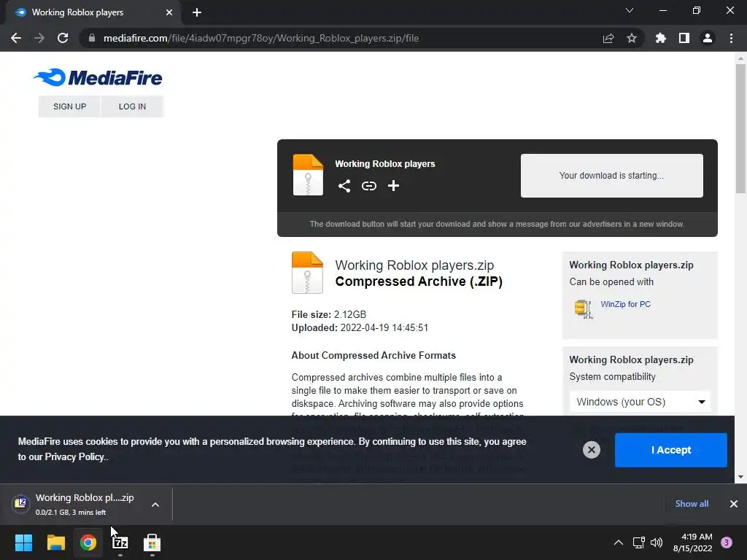747x560 pixels.
Task: Click the zip file icon in the dark download panel
Action: tap(308, 175)
